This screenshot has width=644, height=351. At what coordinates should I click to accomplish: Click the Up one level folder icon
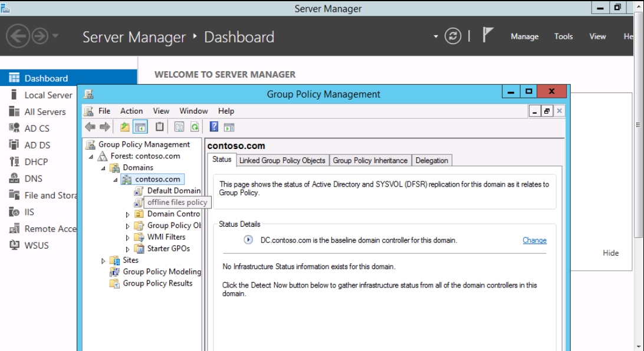[124, 127]
